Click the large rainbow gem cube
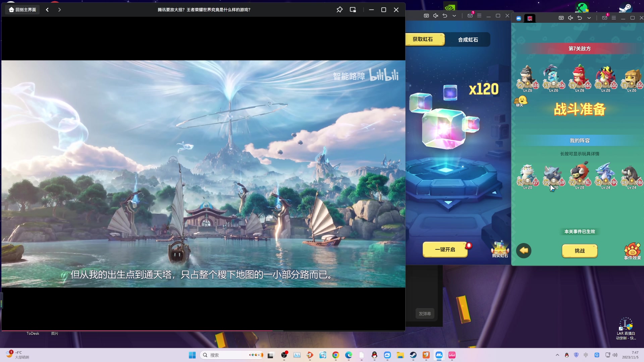The height and width of the screenshot is (362, 644). pos(444,128)
